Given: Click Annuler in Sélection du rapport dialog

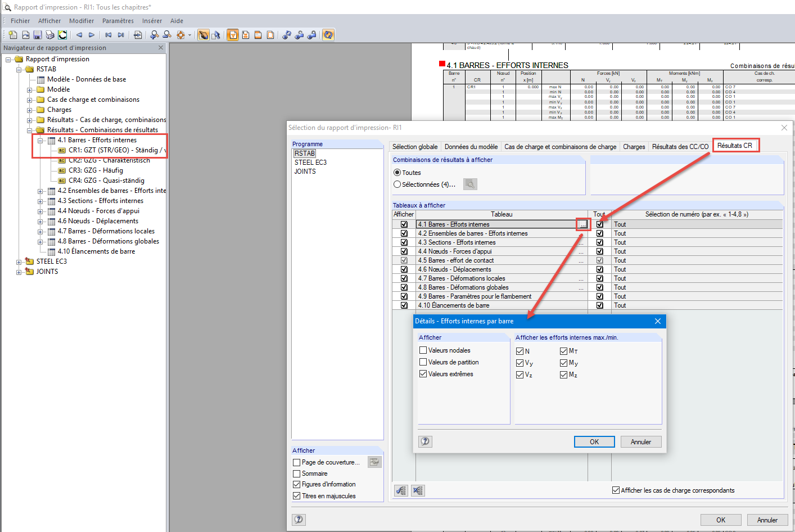Looking at the screenshot, I should [x=767, y=520].
